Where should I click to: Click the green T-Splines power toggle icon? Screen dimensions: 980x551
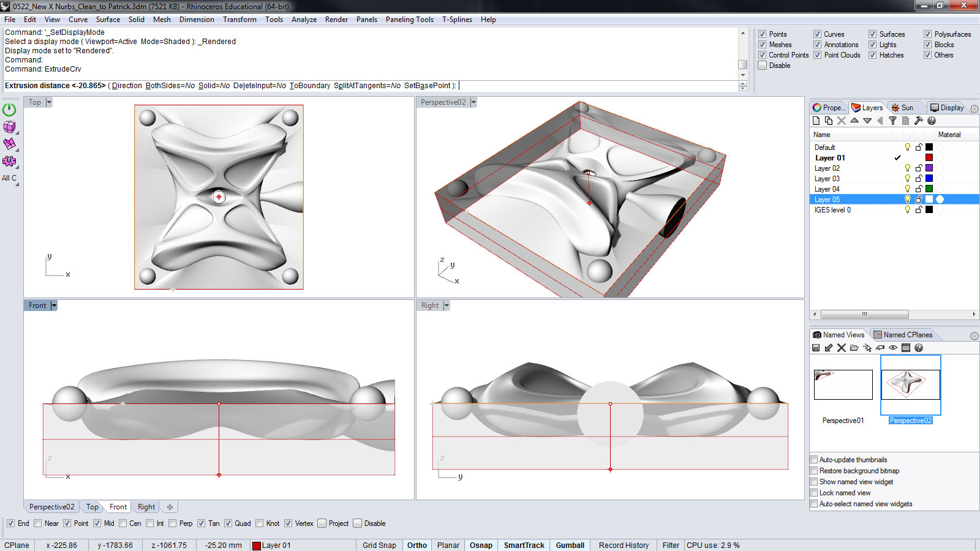click(9, 110)
